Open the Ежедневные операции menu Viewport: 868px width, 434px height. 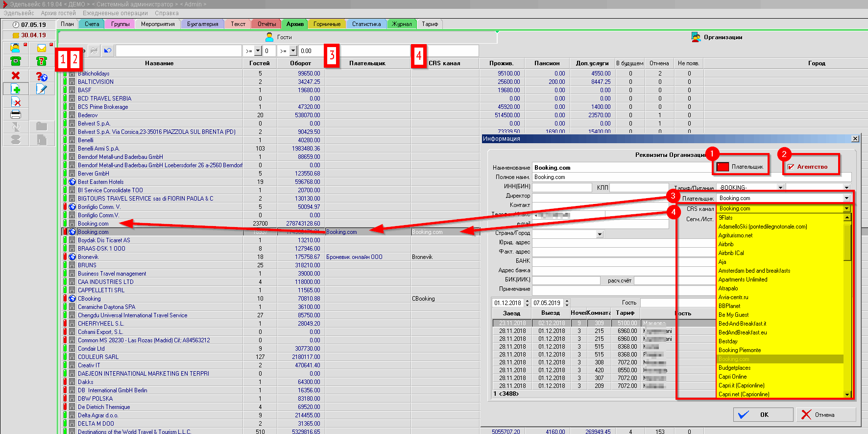[115, 13]
